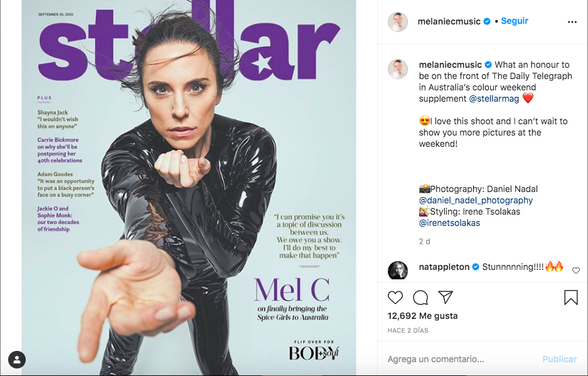View the 12,692 Me gusta likes list
Screen dimensions: 588x376
(422, 316)
